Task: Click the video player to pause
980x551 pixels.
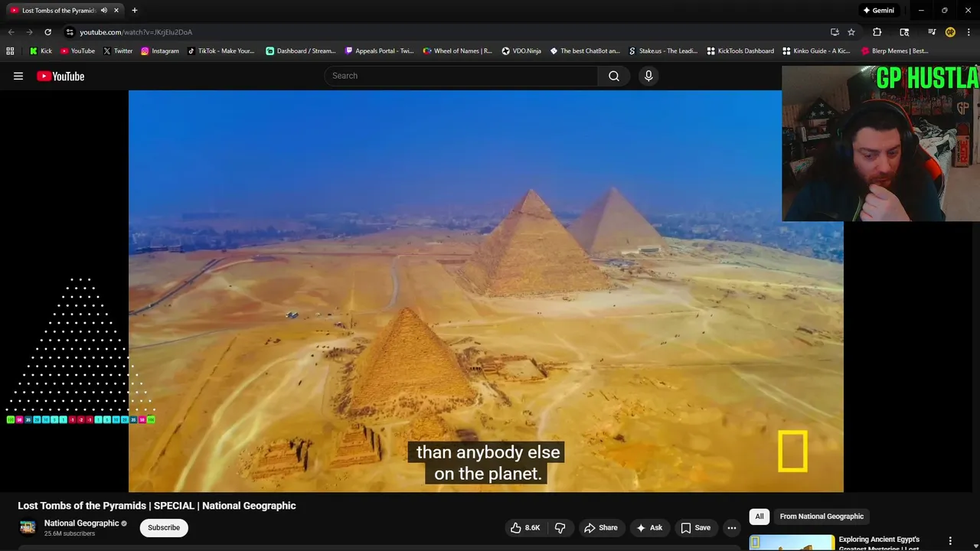Action: [486, 291]
